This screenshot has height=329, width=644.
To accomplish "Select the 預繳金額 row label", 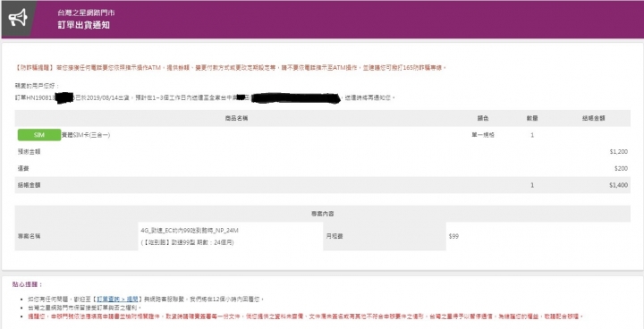I will pyautogui.click(x=29, y=152).
